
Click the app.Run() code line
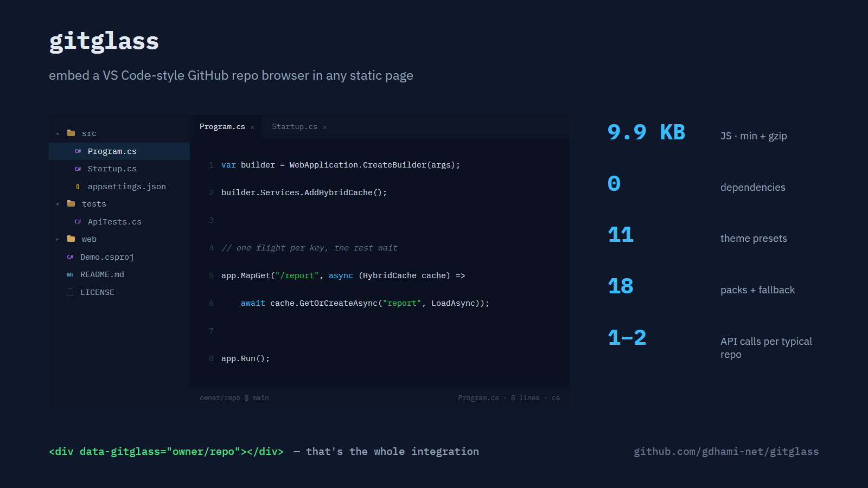(245, 358)
